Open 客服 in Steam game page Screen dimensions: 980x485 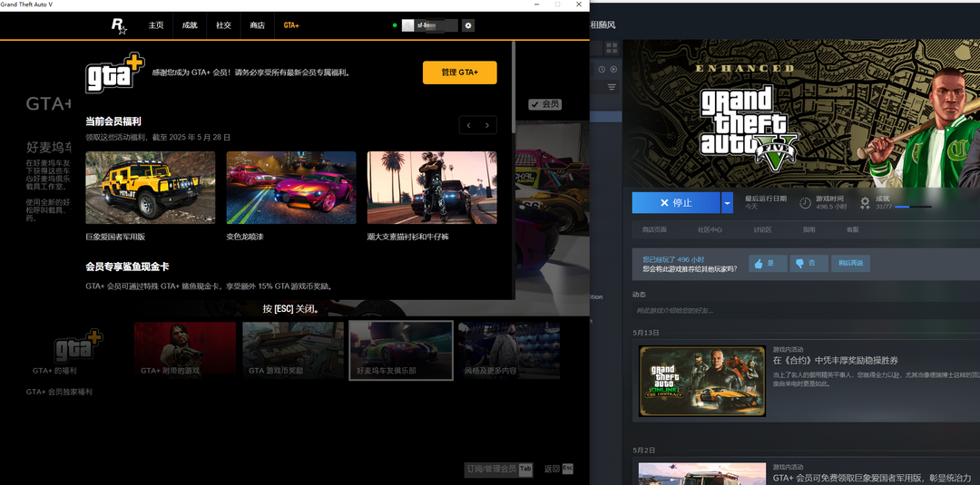(x=852, y=229)
